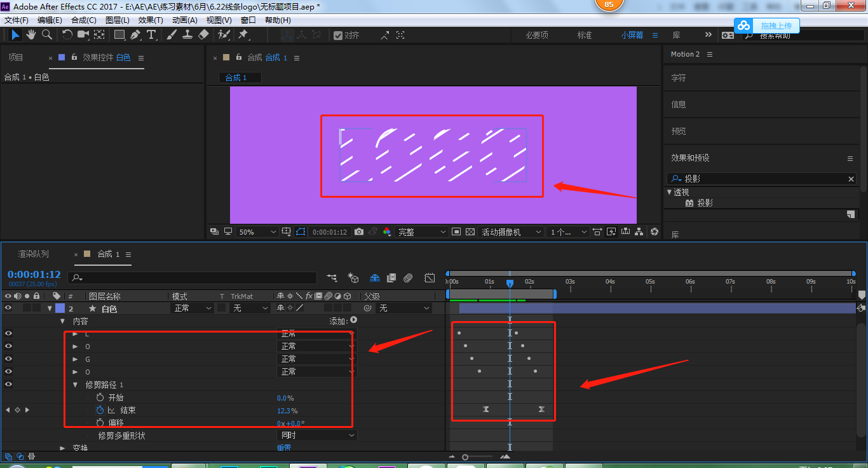The height and width of the screenshot is (468, 868).
Task: Hide the L shape group
Action: [x=9, y=333]
